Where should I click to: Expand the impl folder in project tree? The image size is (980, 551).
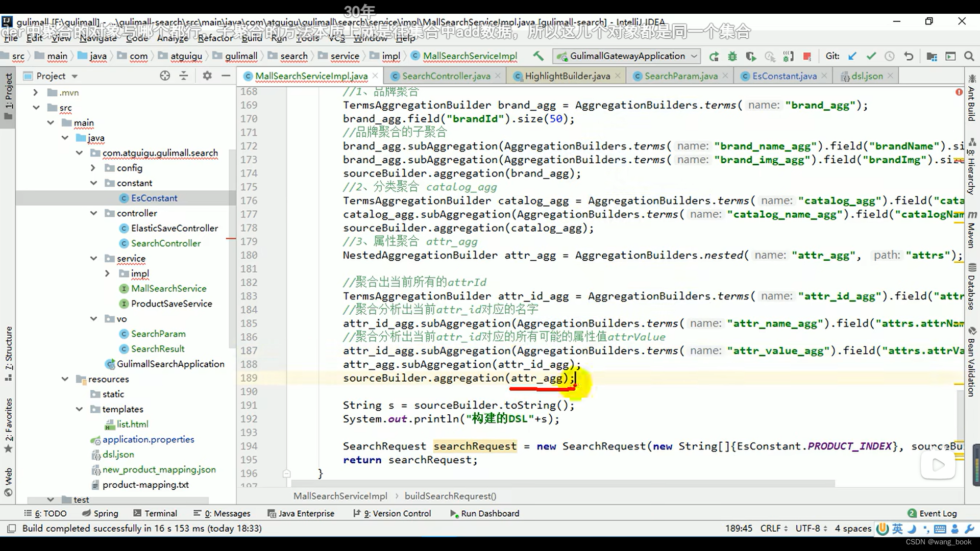pos(108,273)
